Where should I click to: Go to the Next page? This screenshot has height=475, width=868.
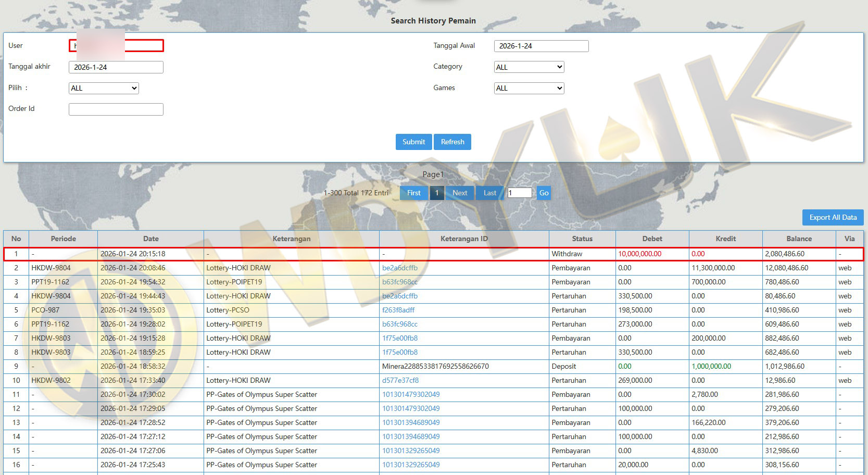459,193
